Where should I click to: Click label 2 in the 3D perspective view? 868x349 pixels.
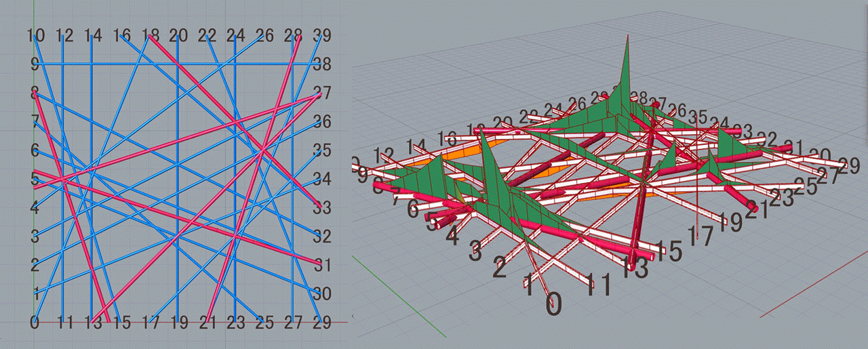tap(499, 268)
